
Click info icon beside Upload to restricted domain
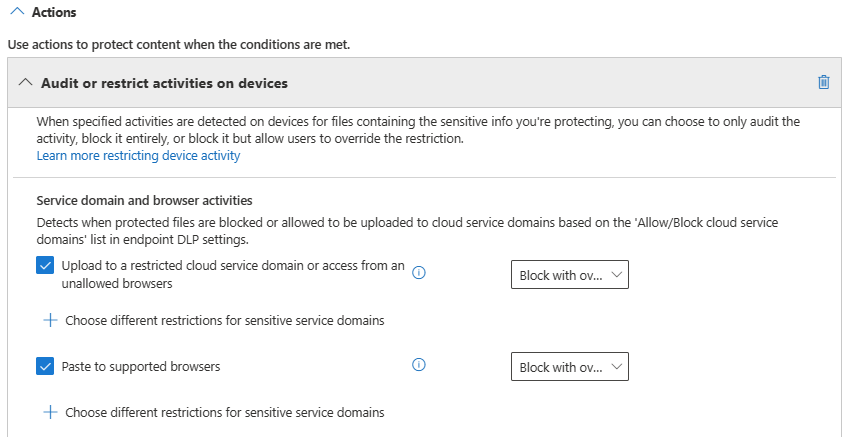point(419,272)
